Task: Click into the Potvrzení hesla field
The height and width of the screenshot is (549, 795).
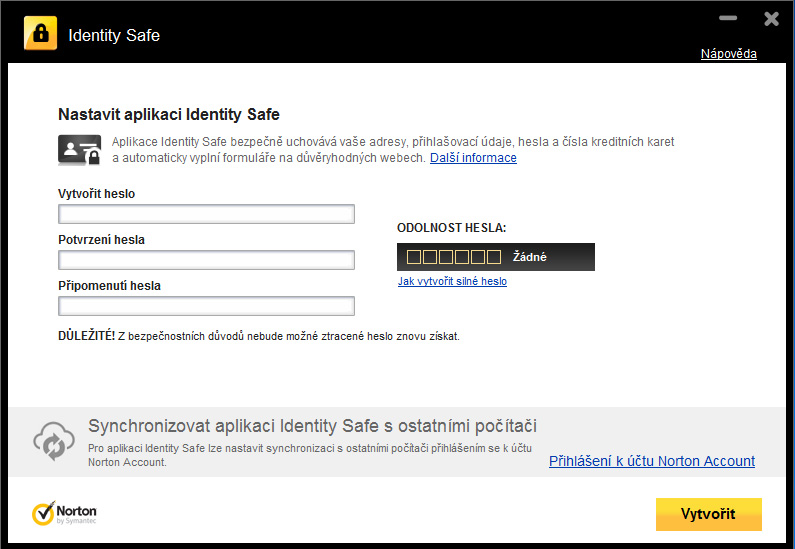Action: click(207, 260)
